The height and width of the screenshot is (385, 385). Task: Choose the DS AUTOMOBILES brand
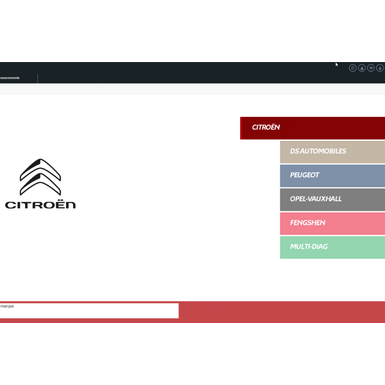pyautogui.click(x=332, y=152)
